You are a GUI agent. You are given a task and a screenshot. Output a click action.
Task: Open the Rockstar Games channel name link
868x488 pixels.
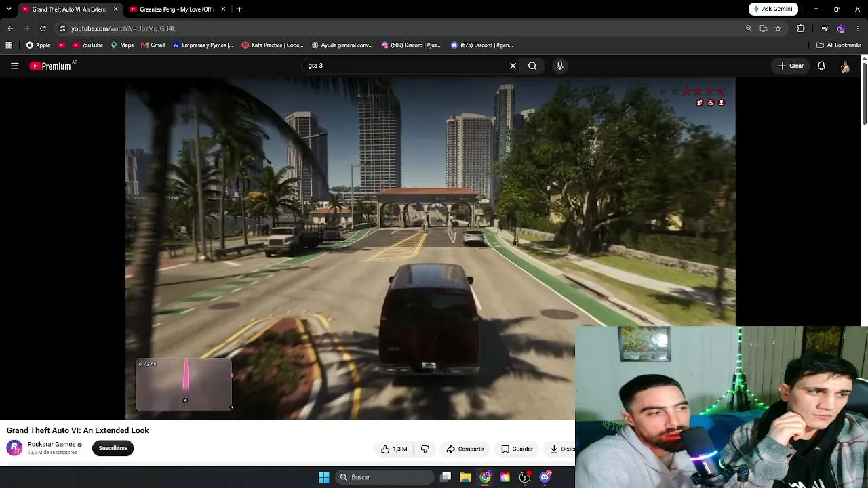click(x=52, y=445)
